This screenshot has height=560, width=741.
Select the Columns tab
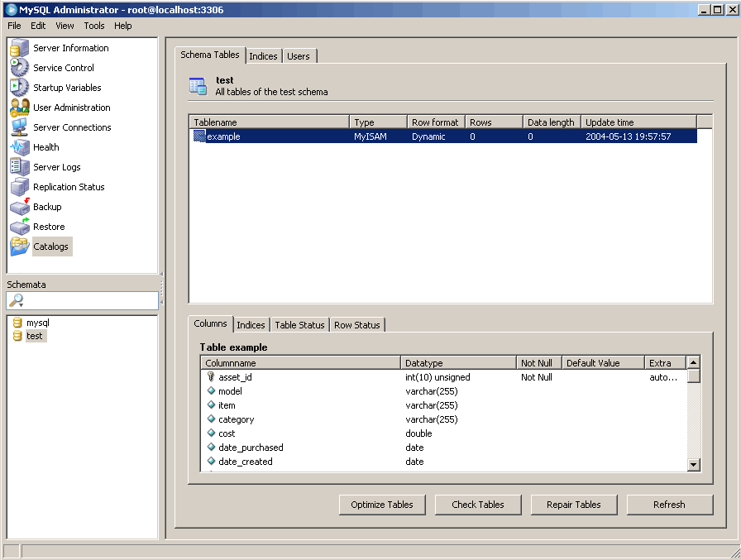(210, 323)
